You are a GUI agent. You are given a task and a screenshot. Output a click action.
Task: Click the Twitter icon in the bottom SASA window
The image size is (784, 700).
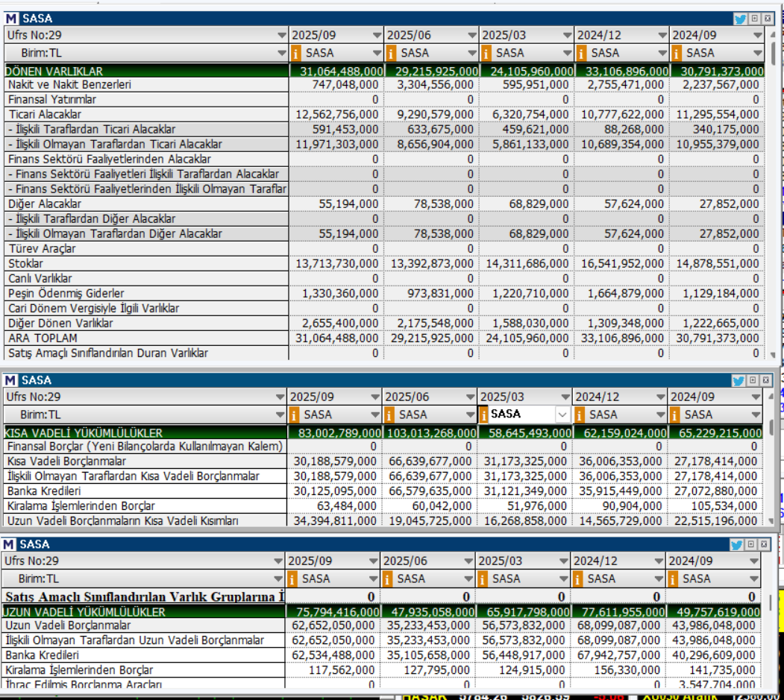(738, 544)
